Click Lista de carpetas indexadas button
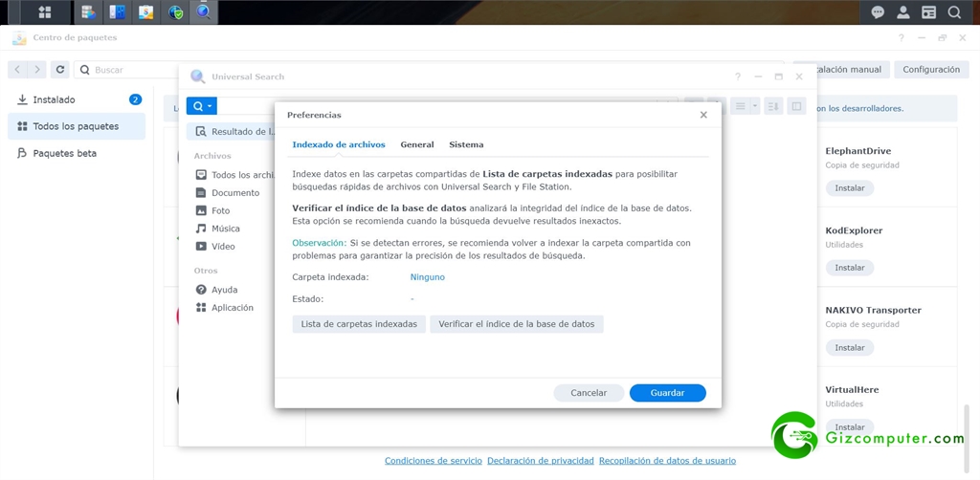Image resolution: width=980 pixels, height=480 pixels. 359,324
